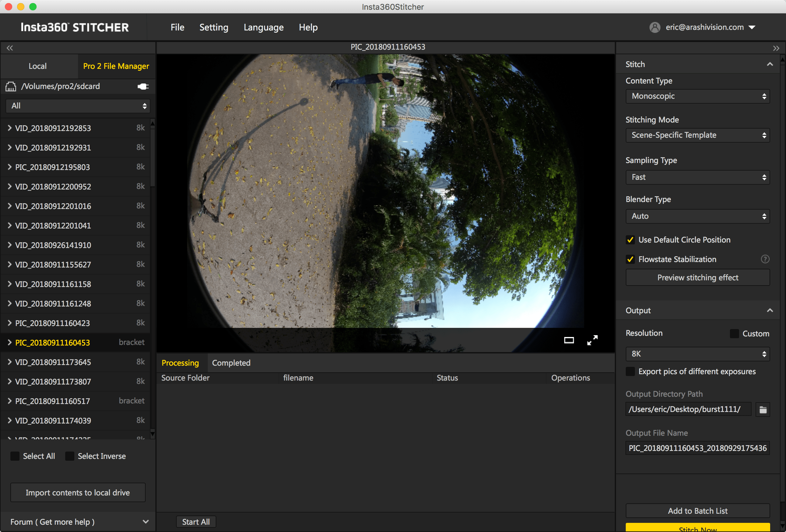Click the fullscreen expand preview icon
This screenshot has width=786, height=532.
pos(592,340)
